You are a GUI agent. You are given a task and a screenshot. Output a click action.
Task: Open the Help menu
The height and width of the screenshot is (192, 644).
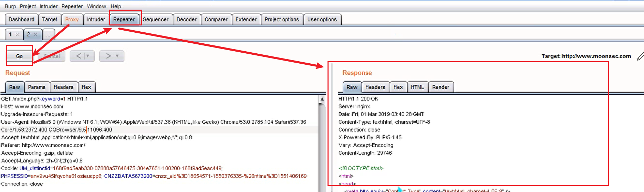point(116,6)
